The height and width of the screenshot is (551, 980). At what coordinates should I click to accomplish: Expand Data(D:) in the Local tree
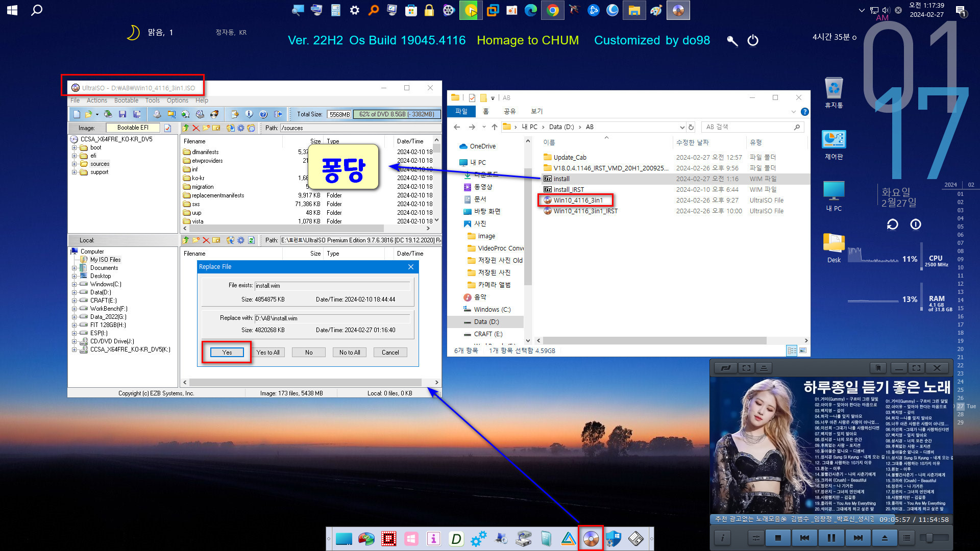(75, 292)
